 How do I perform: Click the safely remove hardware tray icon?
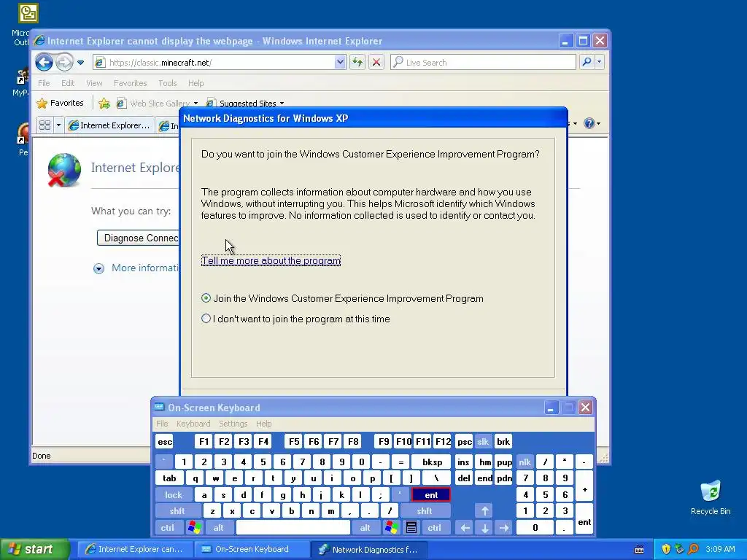click(679, 549)
